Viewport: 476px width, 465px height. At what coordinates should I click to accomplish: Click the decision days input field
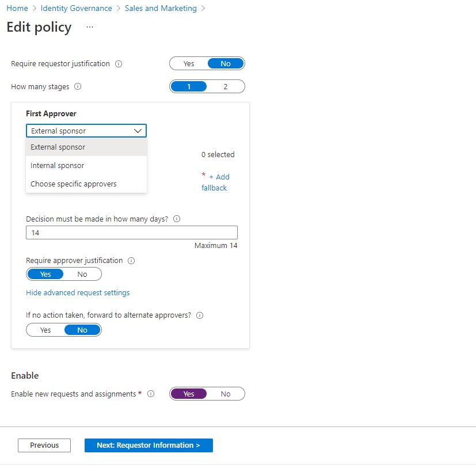tap(131, 232)
